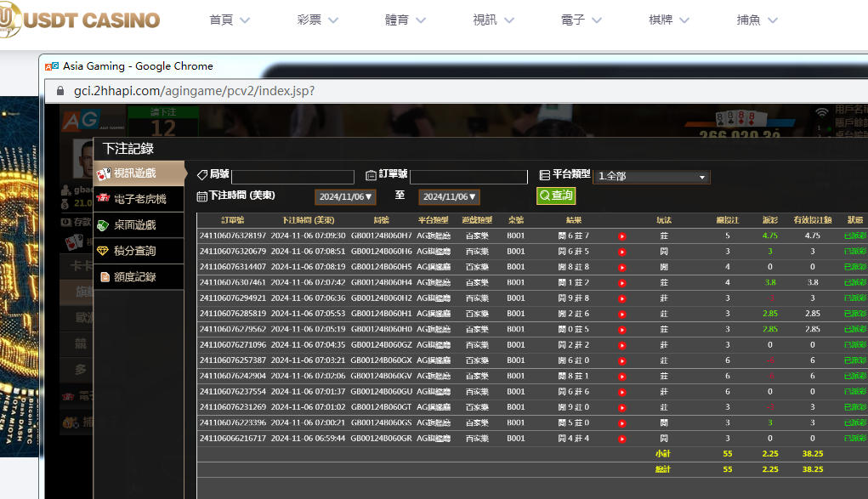Screen dimensions: 868x499
Task: Click the 局號 input field
Action: click(292, 177)
